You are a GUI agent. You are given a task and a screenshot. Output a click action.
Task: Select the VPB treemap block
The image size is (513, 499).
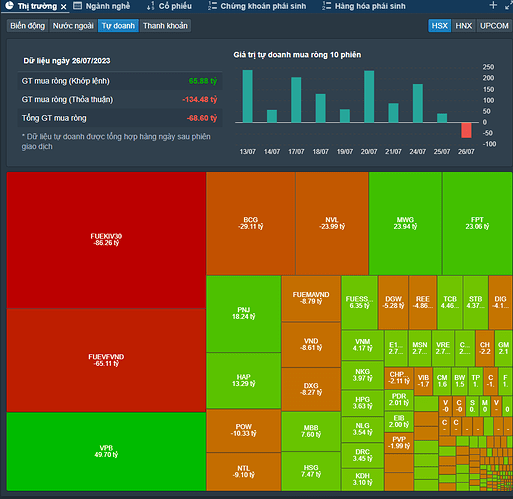106,451
